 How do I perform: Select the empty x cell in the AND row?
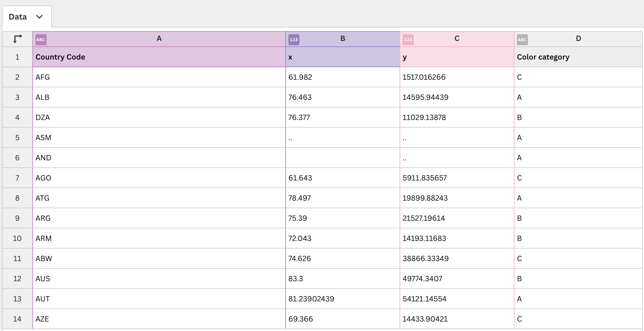point(343,158)
